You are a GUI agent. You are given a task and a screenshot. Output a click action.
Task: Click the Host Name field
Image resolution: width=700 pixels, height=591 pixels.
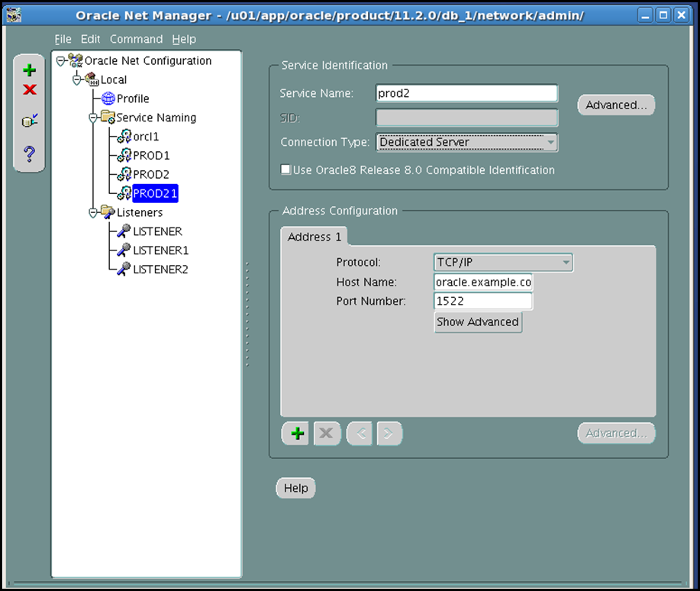pyautogui.click(x=483, y=283)
